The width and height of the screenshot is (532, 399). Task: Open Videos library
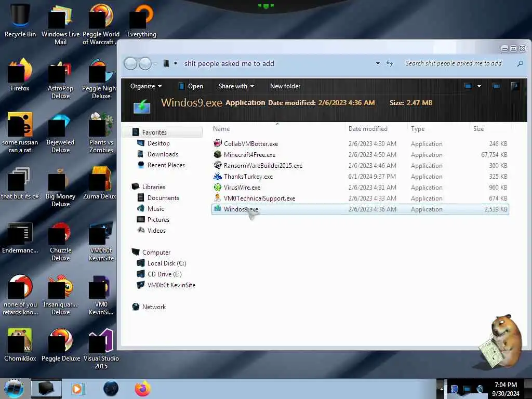click(156, 230)
